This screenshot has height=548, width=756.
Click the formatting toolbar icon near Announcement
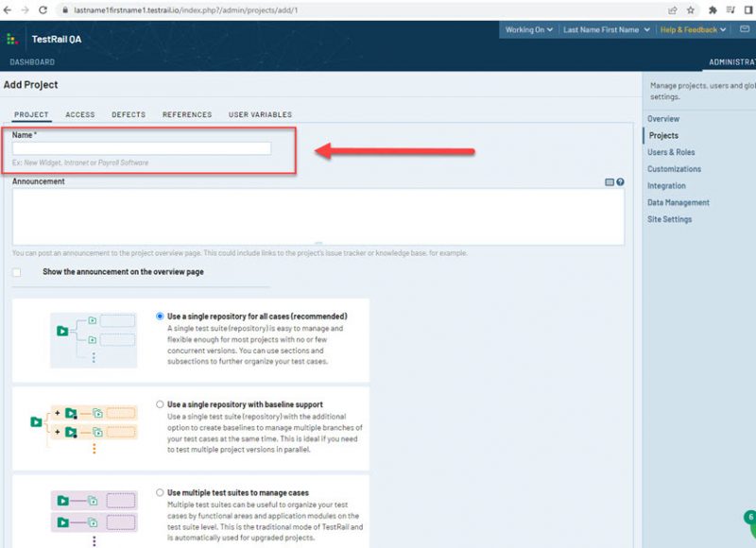610,181
